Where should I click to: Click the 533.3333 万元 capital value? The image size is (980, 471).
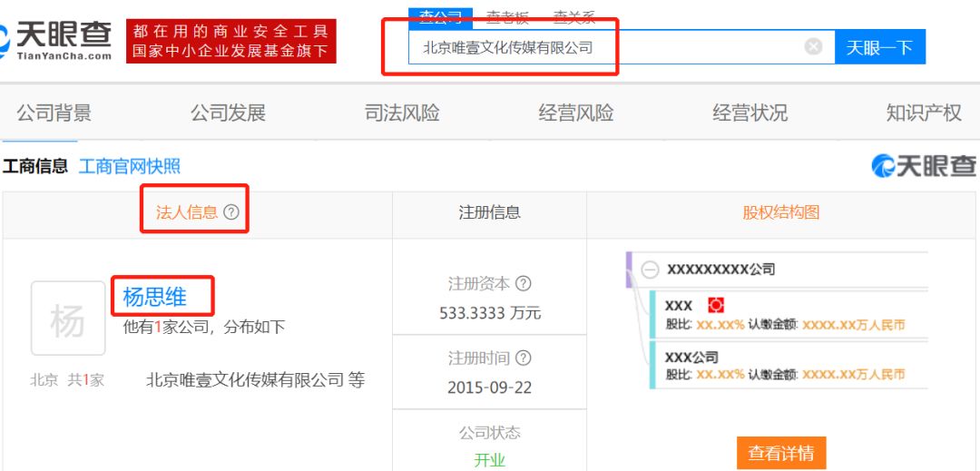click(x=490, y=312)
